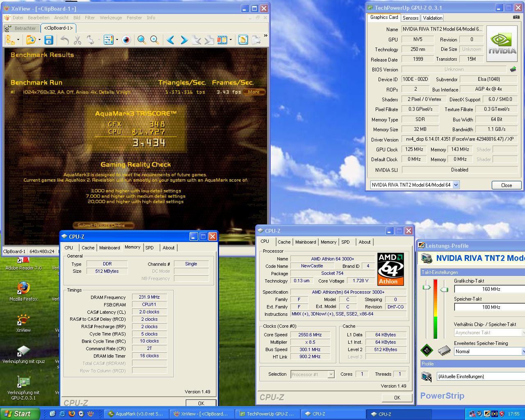The width and height of the screenshot is (525, 420).
Task: Click the GPU-Z Driver Version field
Action: 459,139
